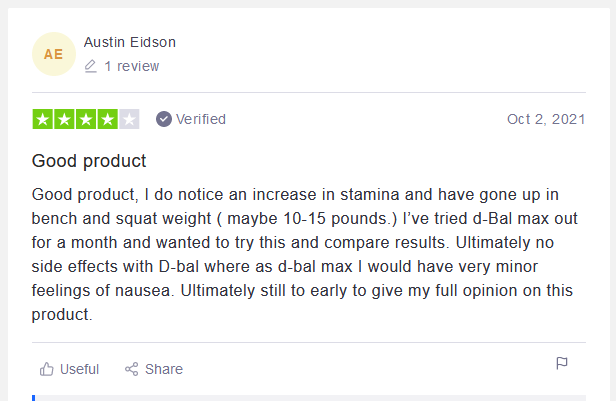
Task: Click the fourth green star
Action: pyautogui.click(x=108, y=119)
